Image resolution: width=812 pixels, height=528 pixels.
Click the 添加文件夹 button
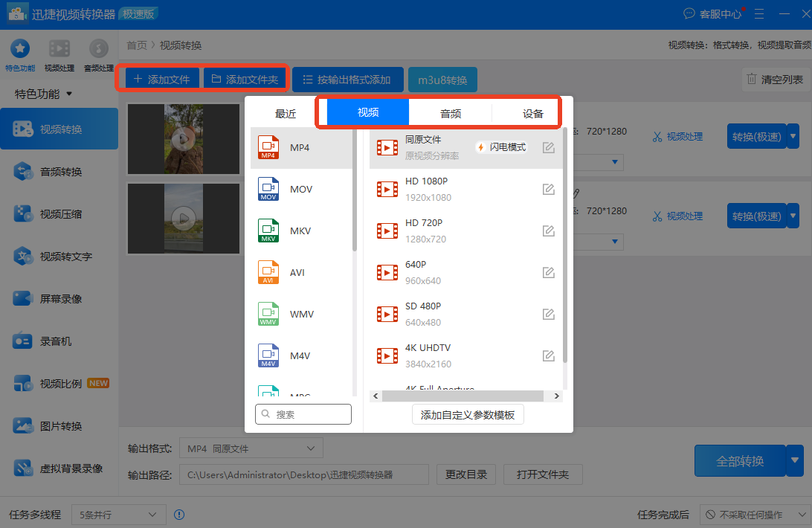click(245, 80)
